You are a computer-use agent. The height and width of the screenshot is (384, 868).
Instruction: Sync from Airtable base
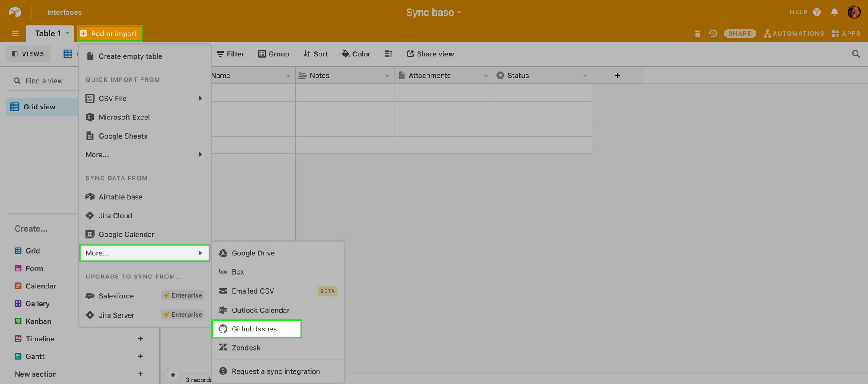click(145, 197)
